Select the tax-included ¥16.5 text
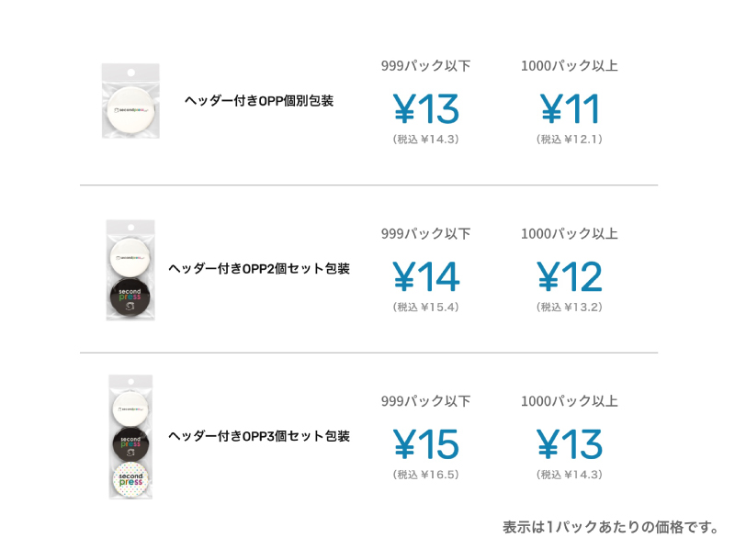This screenshot has height=560, width=735. click(425, 475)
